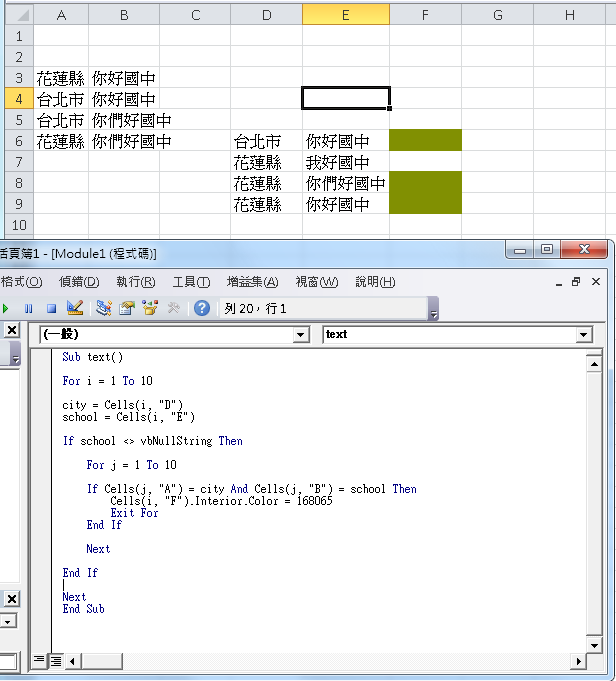Image resolution: width=616 pixels, height=681 pixels.
Task: Select the green filled cell F9
Action: [x=425, y=203]
